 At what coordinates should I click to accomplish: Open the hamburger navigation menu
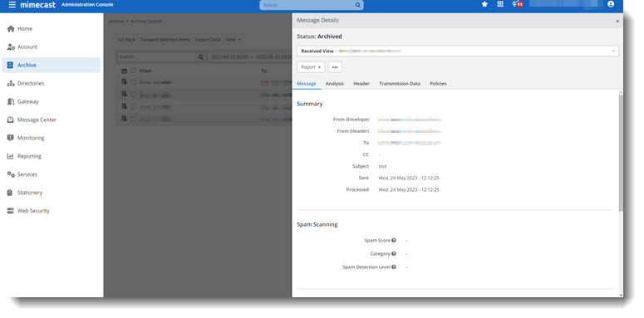pyautogui.click(x=12, y=5)
